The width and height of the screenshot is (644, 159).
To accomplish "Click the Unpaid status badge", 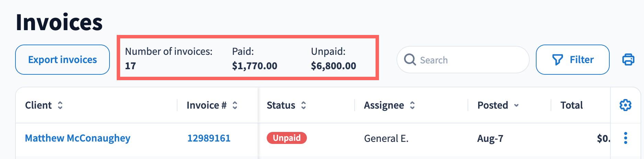I will (x=287, y=138).
